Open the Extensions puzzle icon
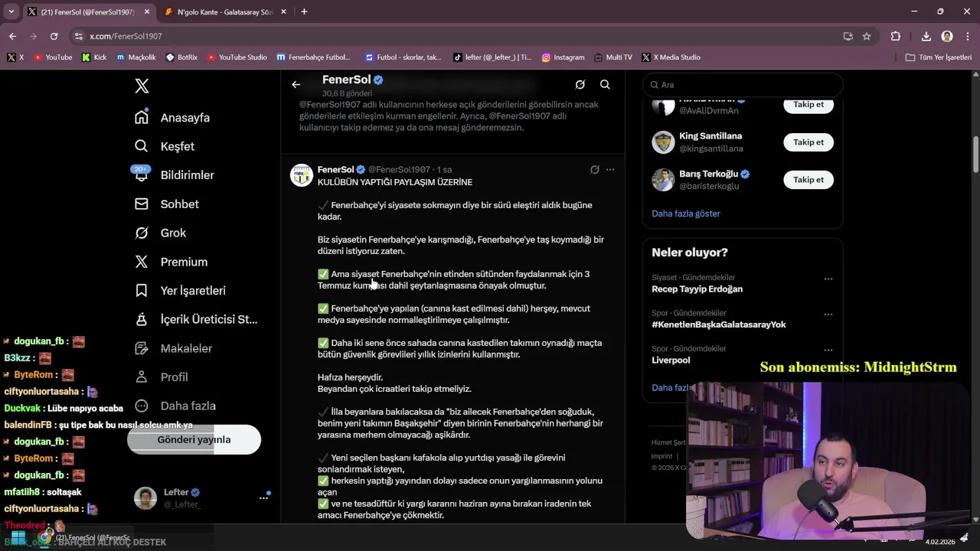 896,36
